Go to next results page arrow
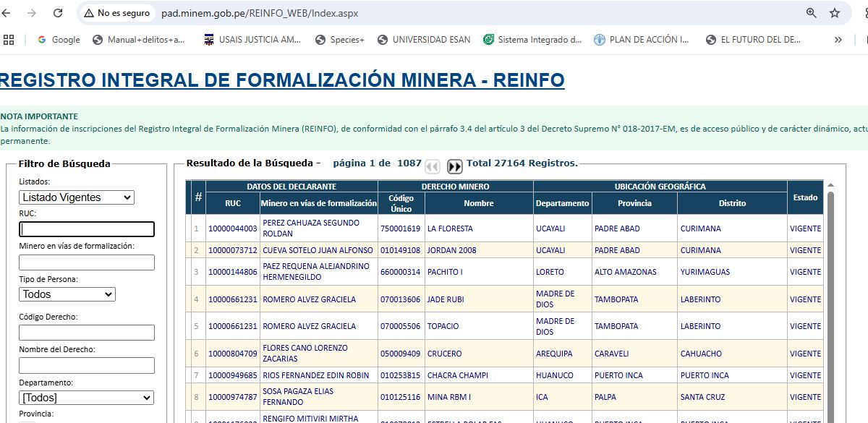The width and height of the screenshot is (868, 423). pos(454,167)
